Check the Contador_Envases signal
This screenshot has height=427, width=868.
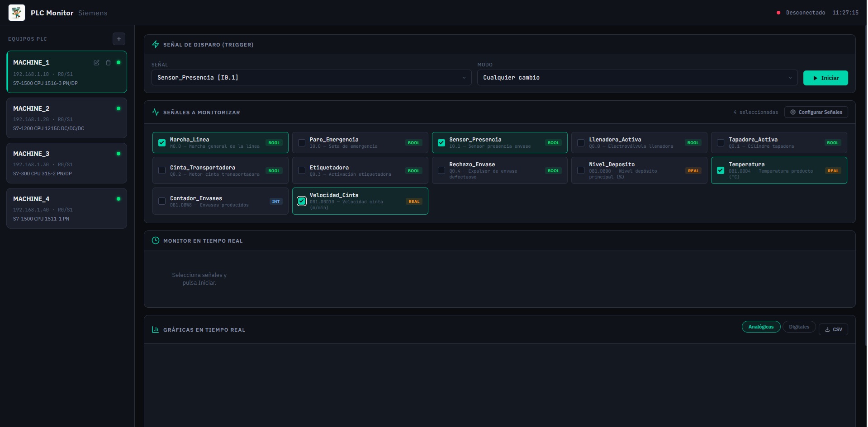[x=161, y=201]
